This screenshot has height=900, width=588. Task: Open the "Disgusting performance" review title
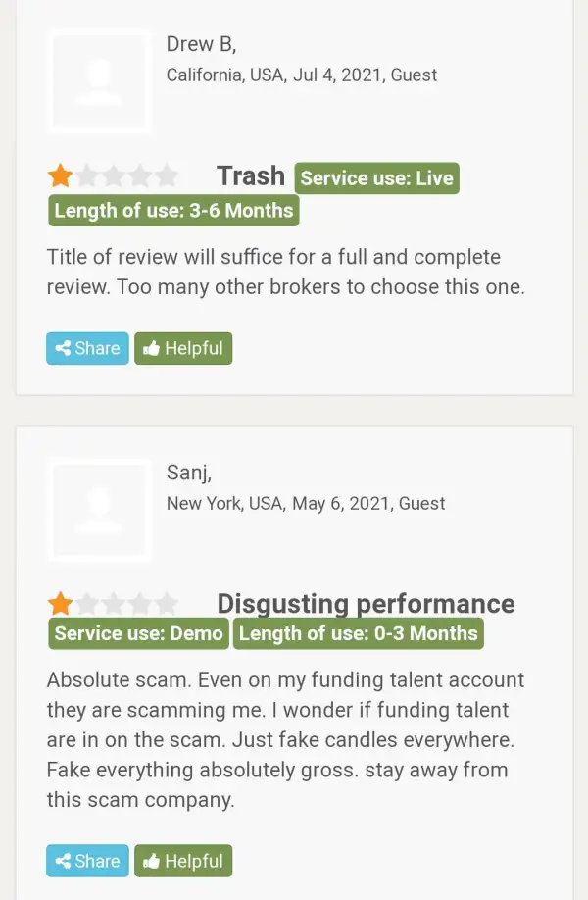pos(366,604)
